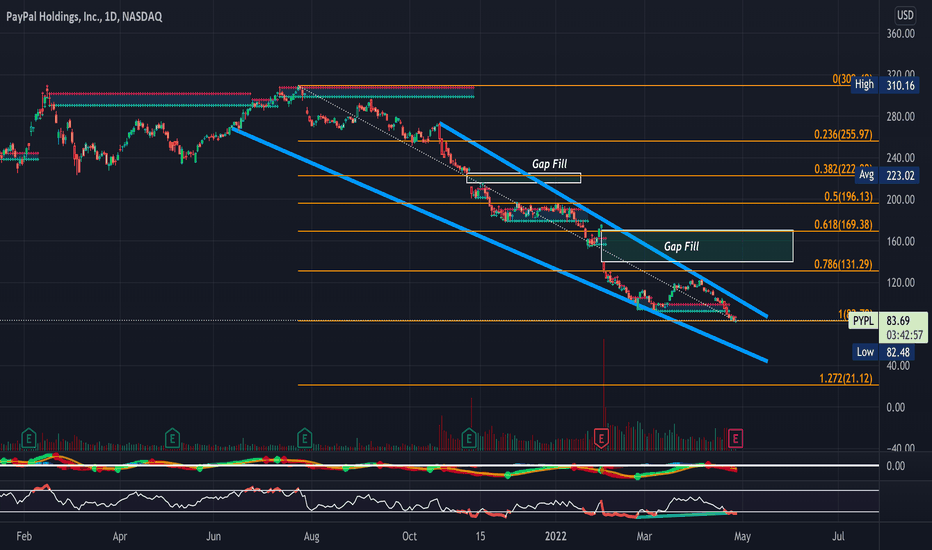
Task: Click the Low 82.48 price label
Action: 886,352
